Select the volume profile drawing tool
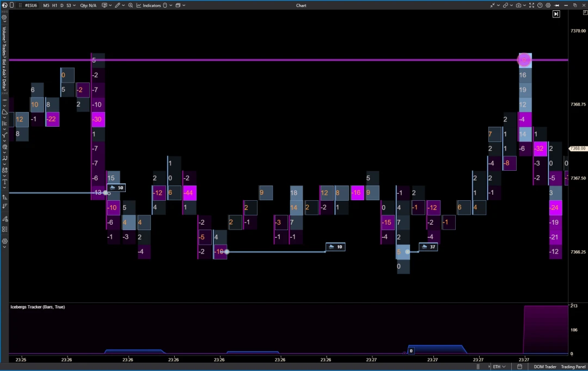The height and width of the screenshot is (371, 588). pos(4,123)
